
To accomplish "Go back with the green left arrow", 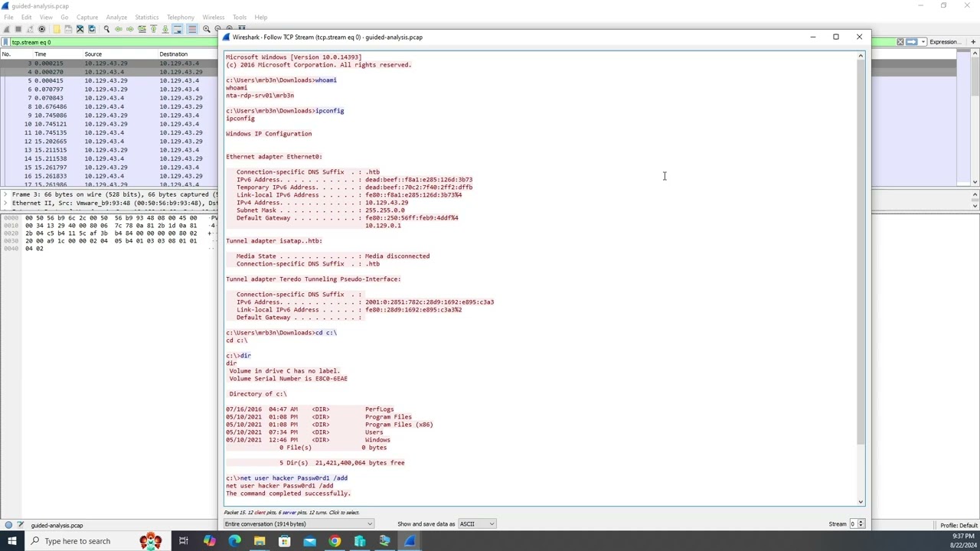I will pos(118,29).
